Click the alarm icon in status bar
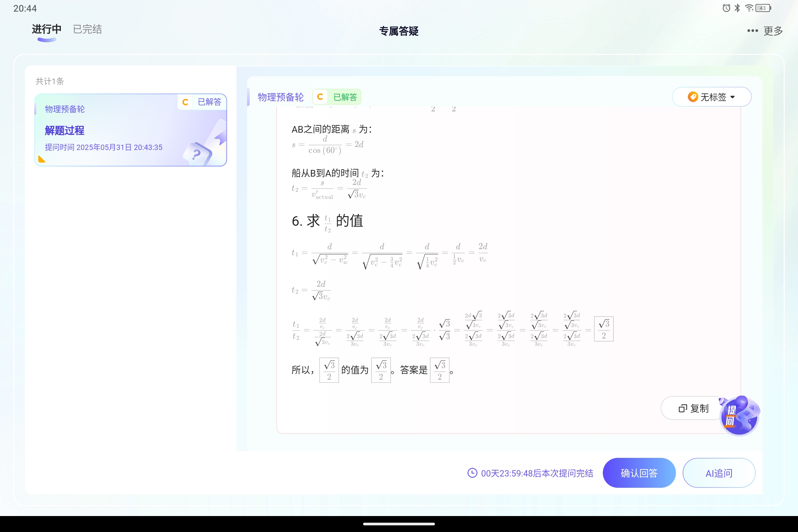The height and width of the screenshot is (532, 798). click(x=726, y=8)
